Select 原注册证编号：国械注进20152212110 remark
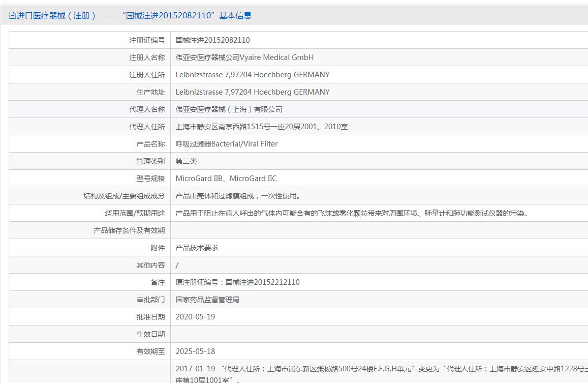The height and width of the screenshot is (383, 588). pyautogui.click(x=237, y=282)
